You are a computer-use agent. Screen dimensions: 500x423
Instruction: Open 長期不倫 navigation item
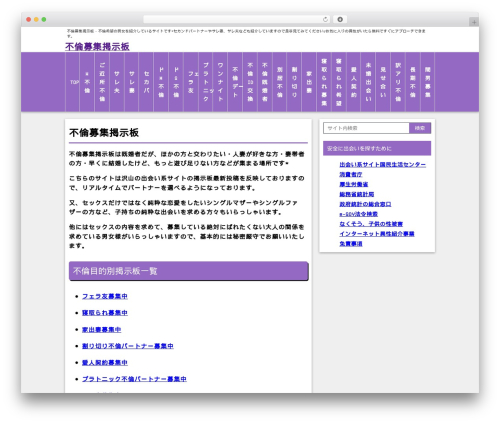[413, 82]
